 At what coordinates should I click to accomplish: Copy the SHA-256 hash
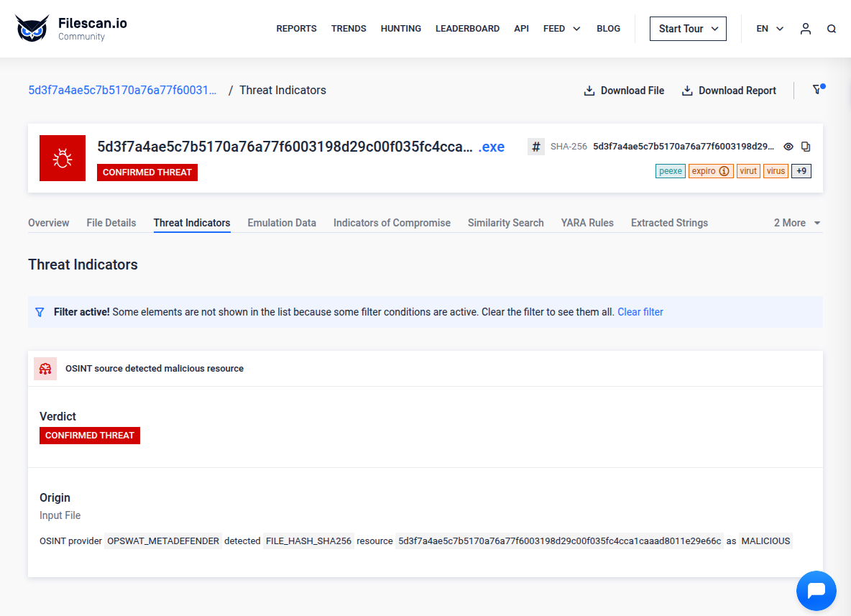coord(806,147)
